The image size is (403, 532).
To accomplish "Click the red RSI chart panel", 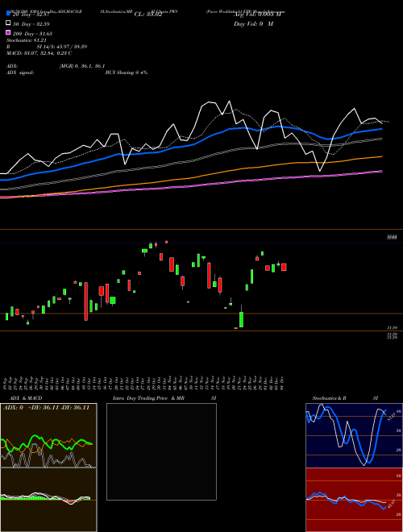I will 354,500.
